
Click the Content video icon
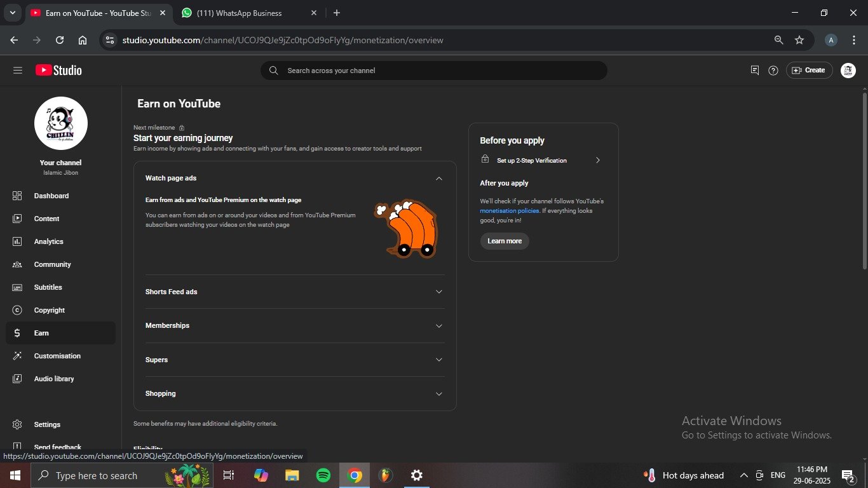[17, 219]
